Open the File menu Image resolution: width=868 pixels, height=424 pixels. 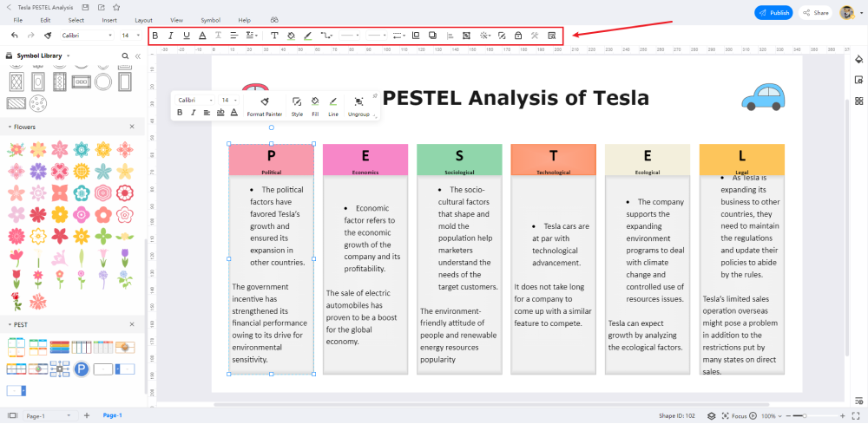[18, 21]
